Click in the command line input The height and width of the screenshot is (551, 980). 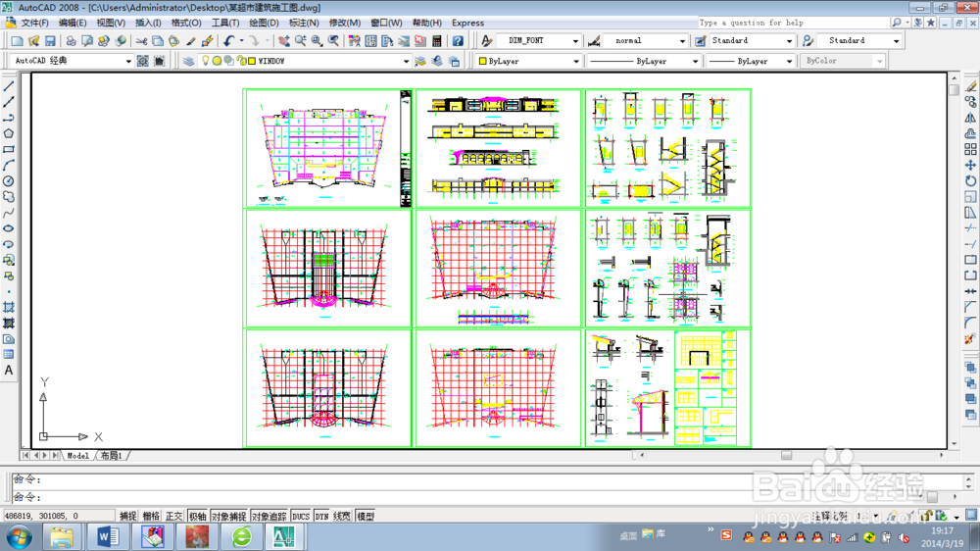pyautogui.click(x=487, y=497)
